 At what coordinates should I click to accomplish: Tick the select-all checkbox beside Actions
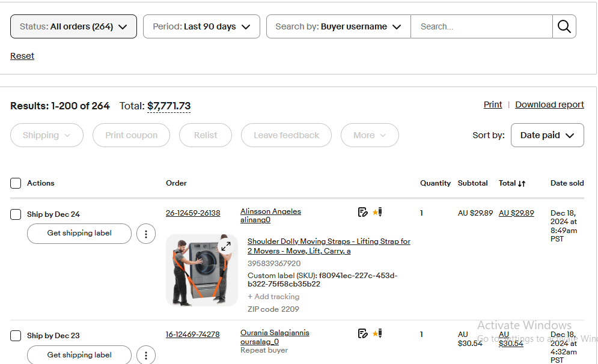16,183
